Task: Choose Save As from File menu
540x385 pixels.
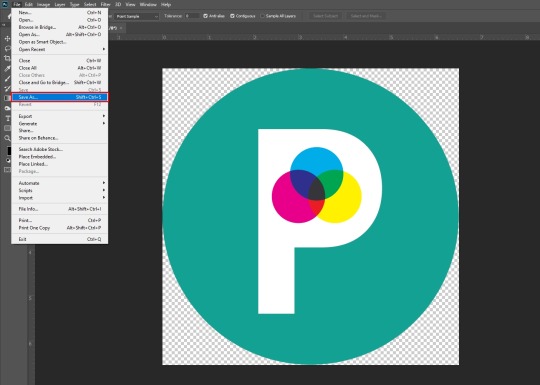Action: (60, 97)
